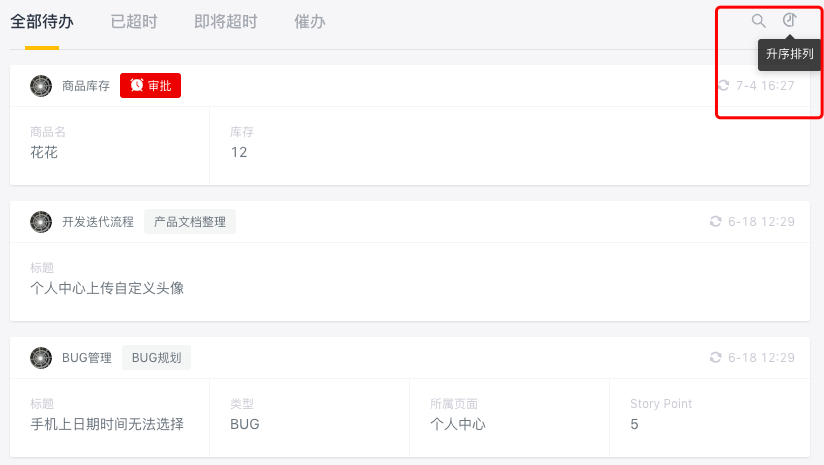Open 个人中心上传自定义头像 task entry

click(107, 288)
